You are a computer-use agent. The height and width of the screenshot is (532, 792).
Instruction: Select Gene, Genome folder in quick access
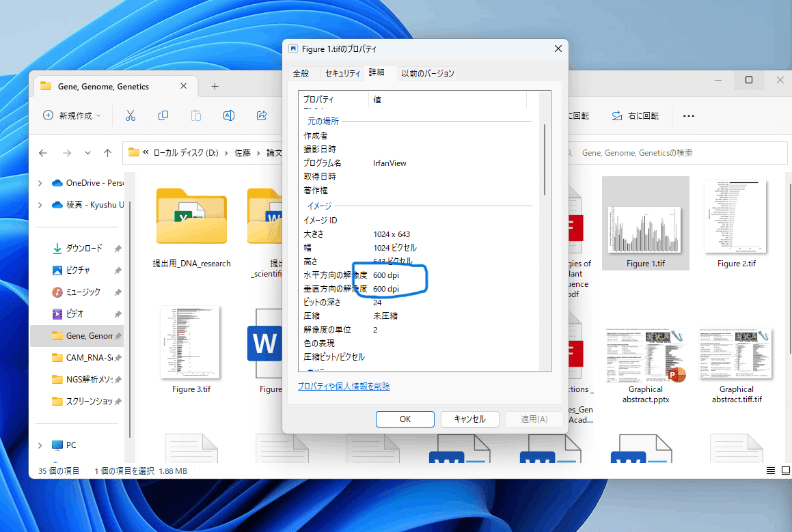(77, 335)
